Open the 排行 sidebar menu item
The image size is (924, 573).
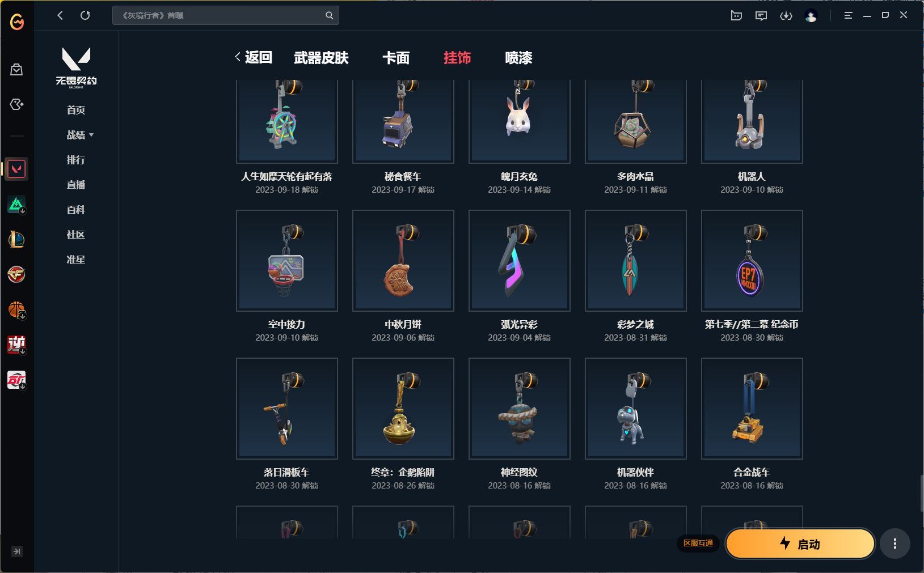(x=76, y=160)
